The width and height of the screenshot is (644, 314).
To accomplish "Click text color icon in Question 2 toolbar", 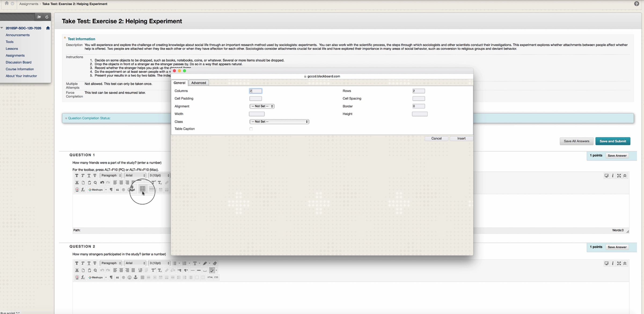I will tap(195, 263).
